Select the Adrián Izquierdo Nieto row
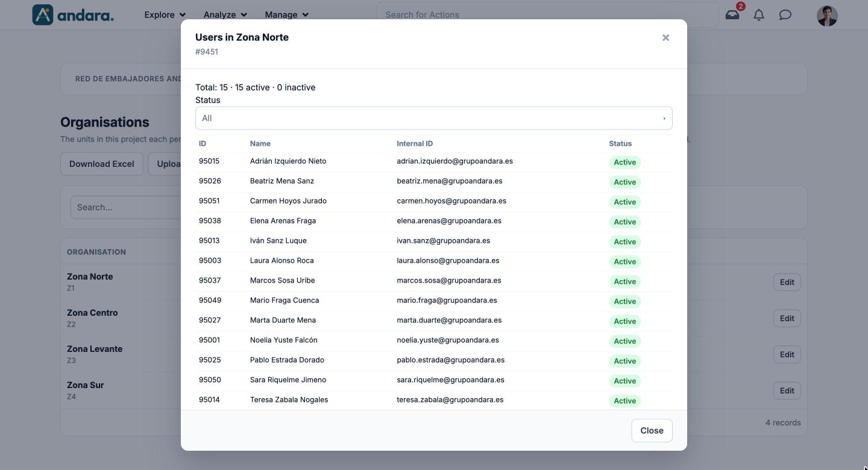 pos(433,161)
